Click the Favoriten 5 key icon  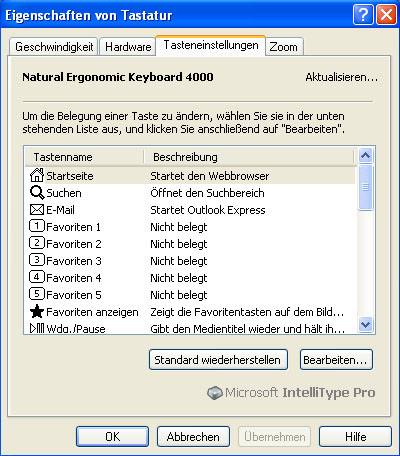pyautogui.click(x=37, y=294)
